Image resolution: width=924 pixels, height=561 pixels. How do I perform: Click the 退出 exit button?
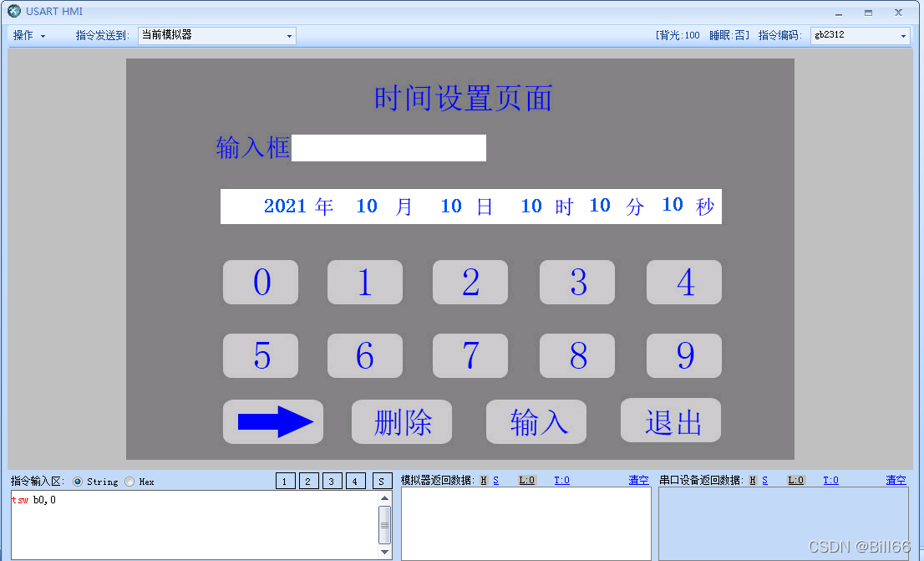[x=671, y=420]
